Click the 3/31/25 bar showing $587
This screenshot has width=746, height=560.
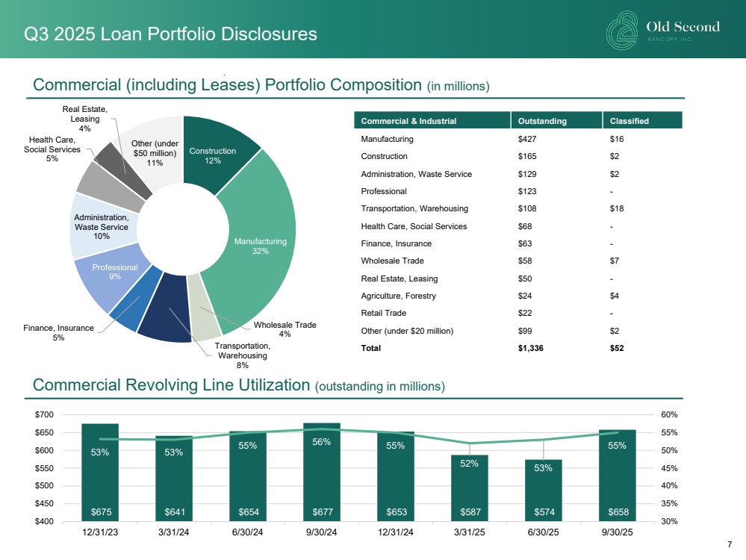(469, 488)
